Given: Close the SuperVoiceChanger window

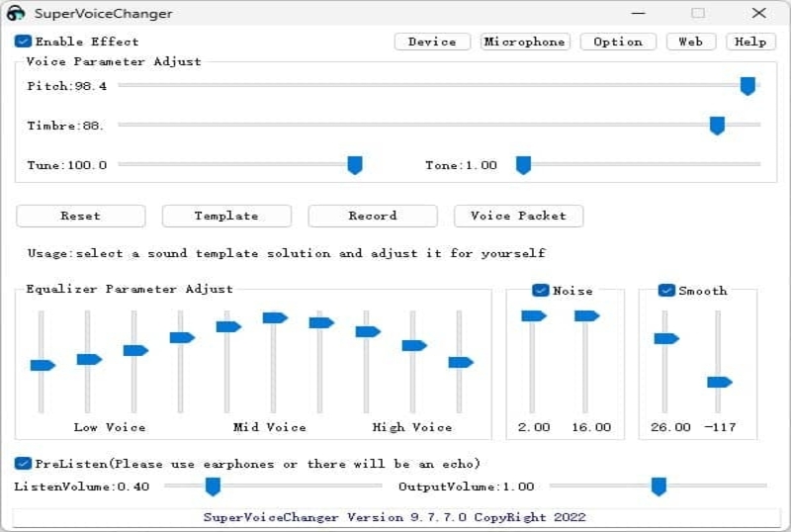Looking at the screenshot, I should point(758,13).
